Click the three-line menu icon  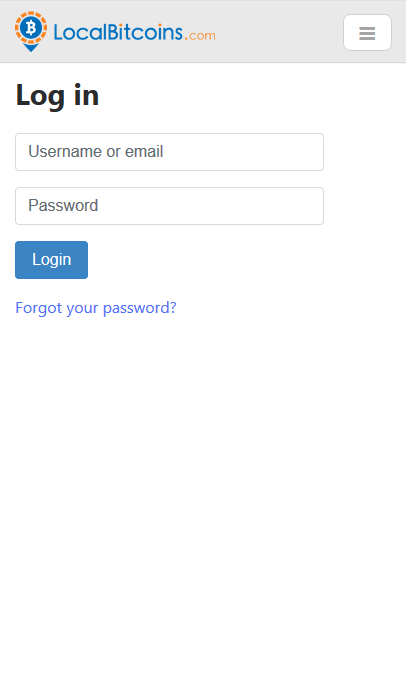[367, 33]
